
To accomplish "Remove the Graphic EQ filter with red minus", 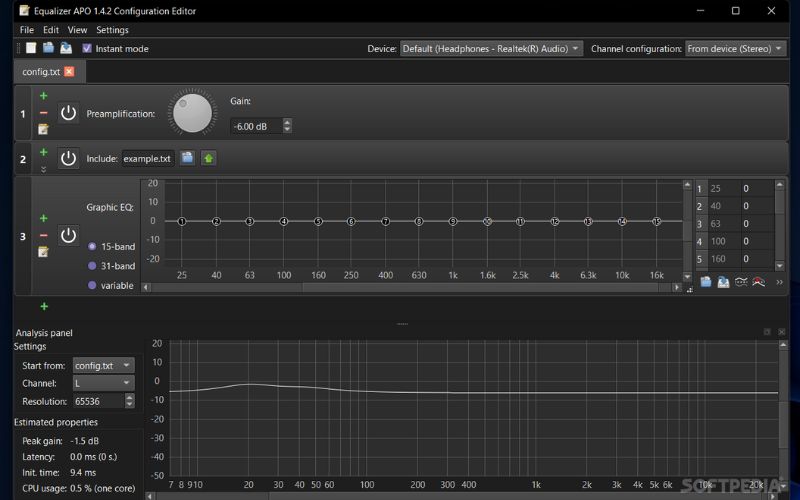I will (44, 235).
